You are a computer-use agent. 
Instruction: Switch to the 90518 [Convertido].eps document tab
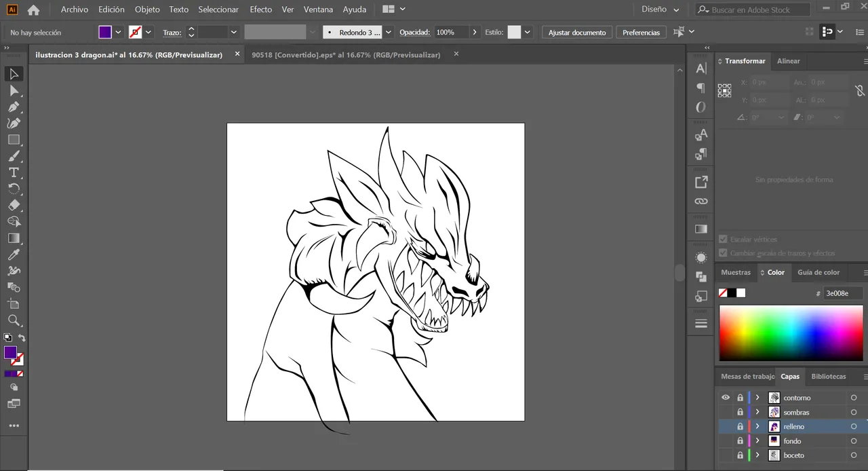point(346,55)
